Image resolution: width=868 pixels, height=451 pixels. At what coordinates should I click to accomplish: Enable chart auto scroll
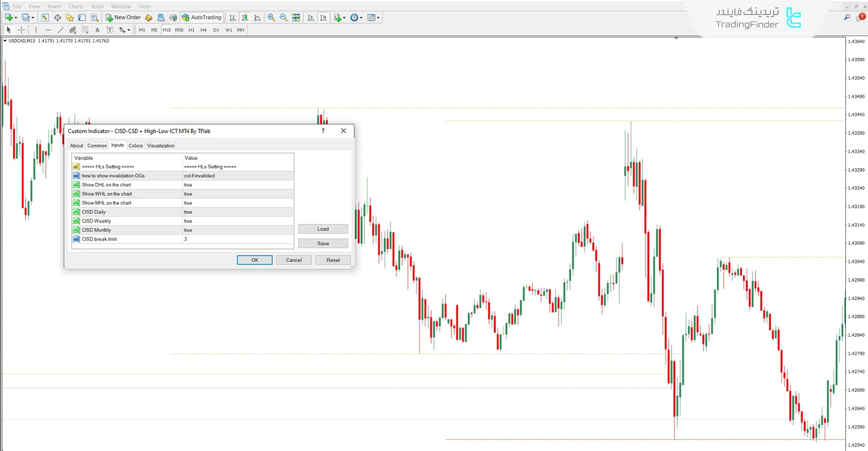[311, 17]
